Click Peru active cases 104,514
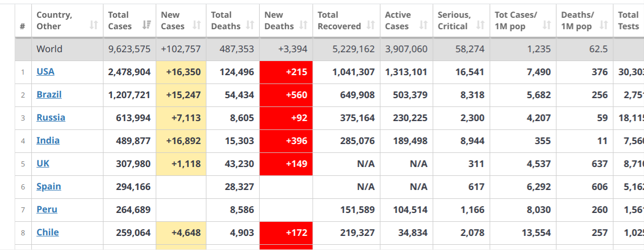Image resolution: width=644 pixels, height=250 pixels. tap(410, 210)
